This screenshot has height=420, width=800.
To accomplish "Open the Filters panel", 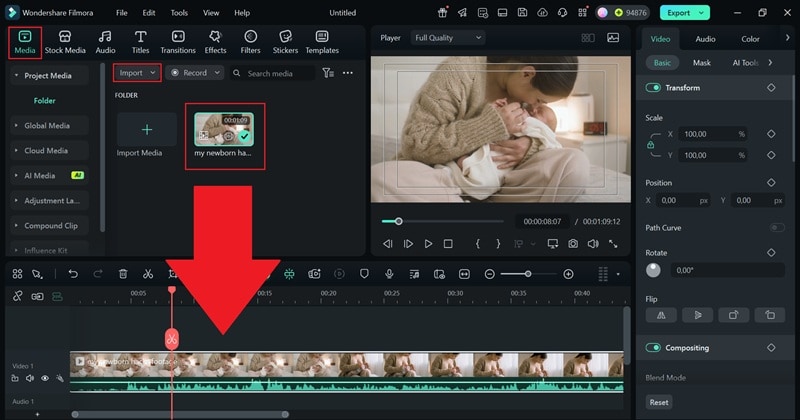I will tap(250, 42).
